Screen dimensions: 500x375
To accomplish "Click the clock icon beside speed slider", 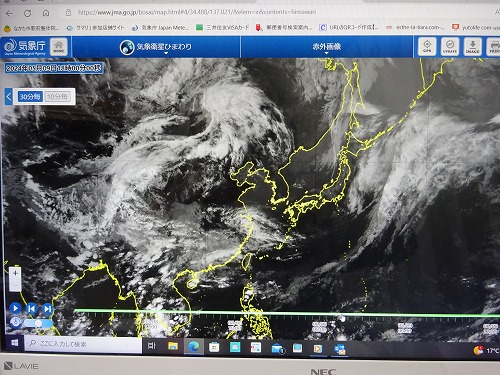I will coord(15,323).
